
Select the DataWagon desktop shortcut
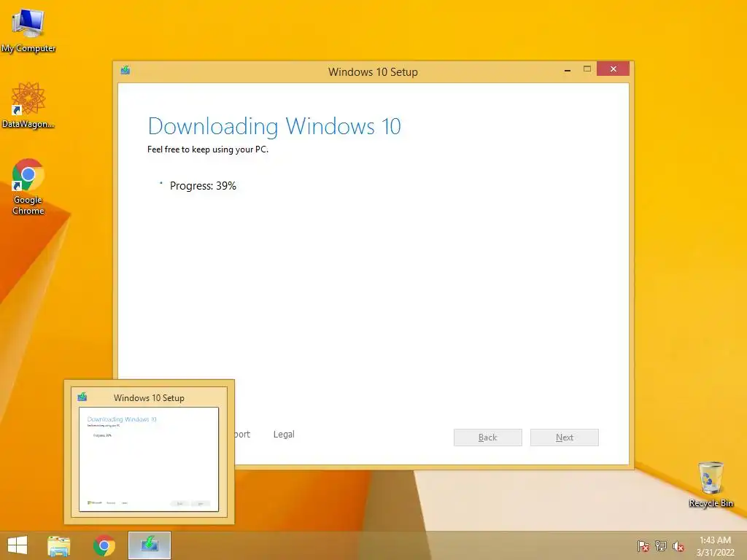[x=28, y=105]
